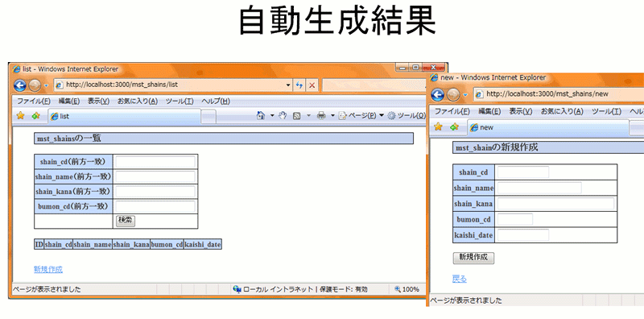
Task: Click address bar in new window
Action: coord(559,94)
